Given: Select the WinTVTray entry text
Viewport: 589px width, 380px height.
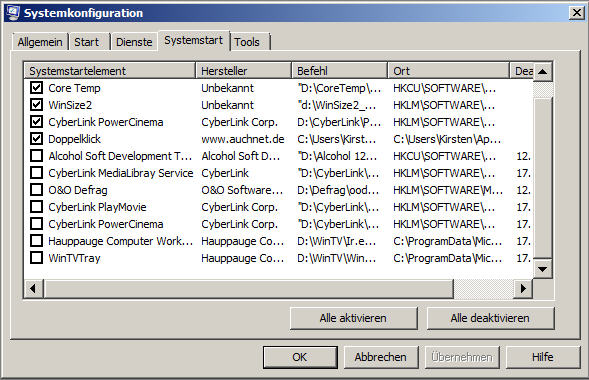Looking at the screenshot, I should pyautogui.click(x=74, y=258).
